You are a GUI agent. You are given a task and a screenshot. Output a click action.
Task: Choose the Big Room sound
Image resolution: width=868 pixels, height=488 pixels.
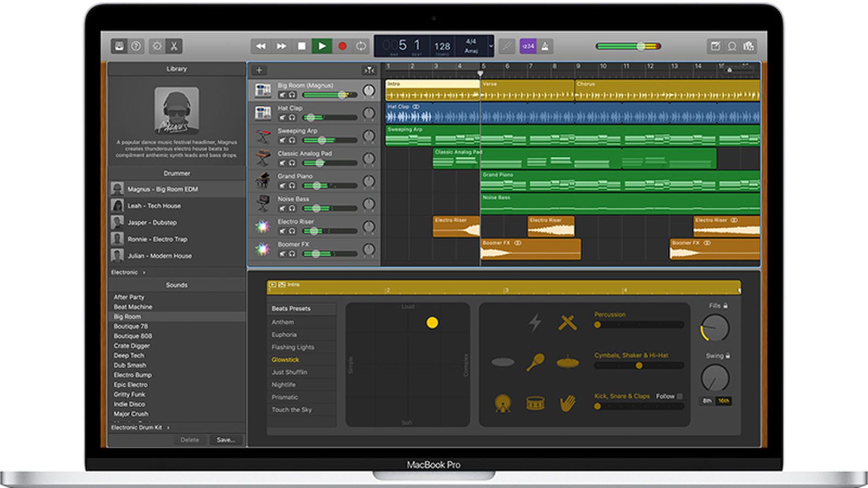coord(177,317)
